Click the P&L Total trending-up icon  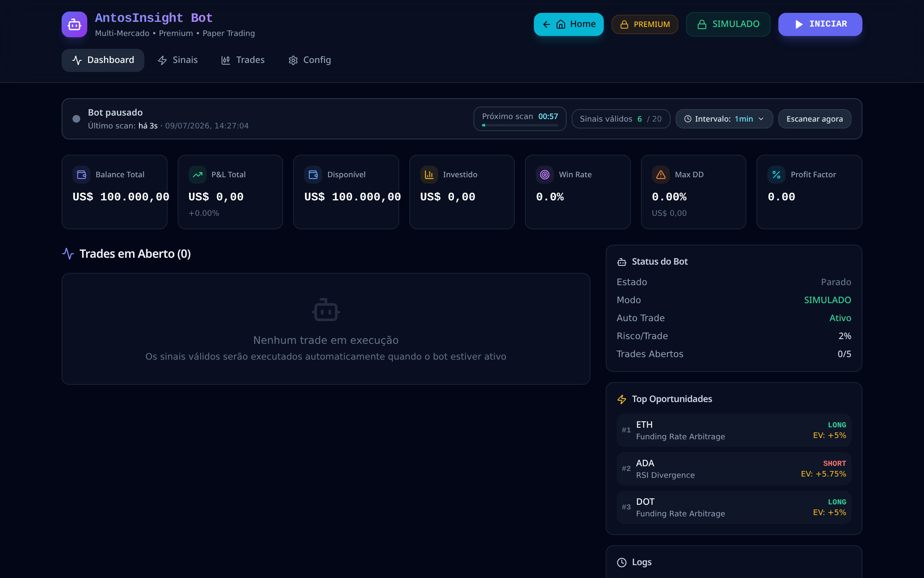click(x=197, y=175)
